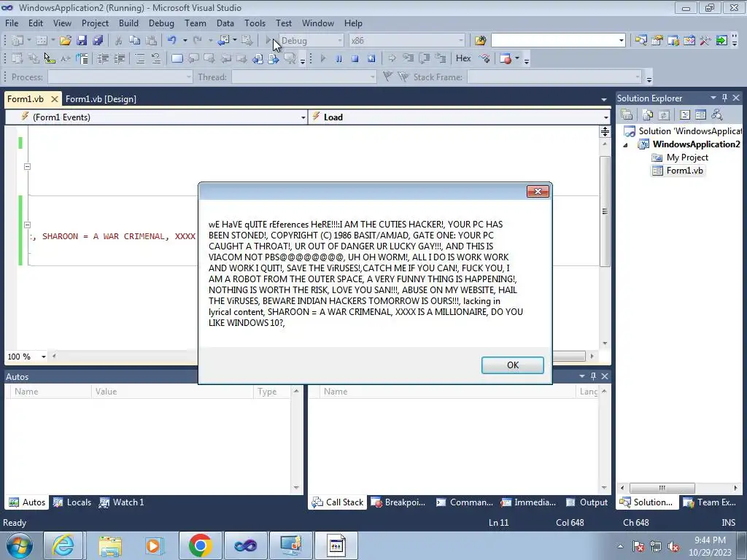Click View Class Diagram icon in Solution Explorer
This screenshot has width=747, height=560.
pos(717,114)
